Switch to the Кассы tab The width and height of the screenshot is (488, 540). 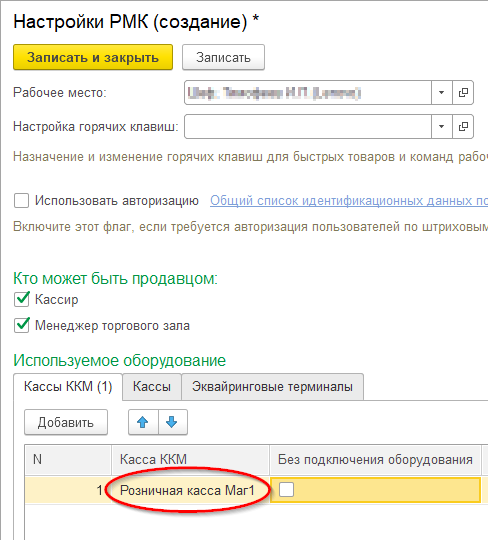pos(152,387)
